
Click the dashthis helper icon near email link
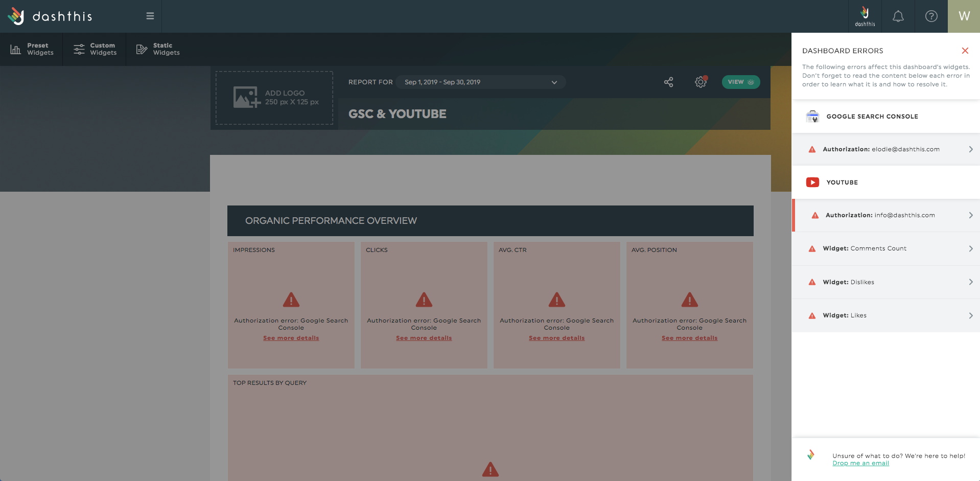[811, 454]
